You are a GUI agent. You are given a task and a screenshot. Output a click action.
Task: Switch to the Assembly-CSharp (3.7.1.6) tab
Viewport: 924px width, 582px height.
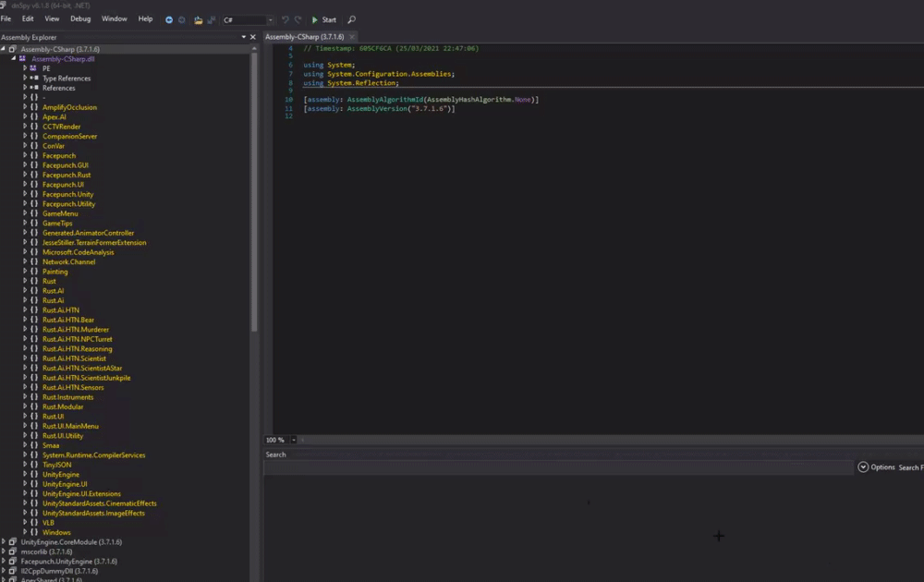pos(304,37)
